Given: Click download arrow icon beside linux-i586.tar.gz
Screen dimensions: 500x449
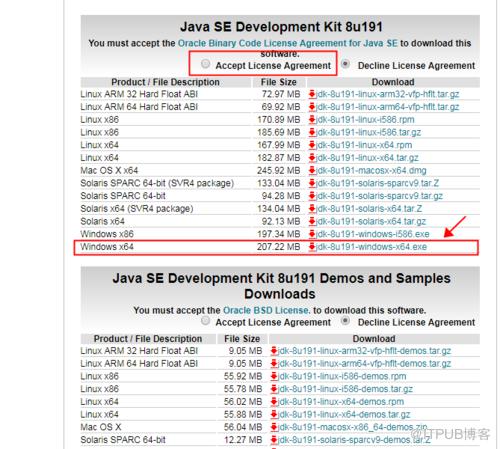Looking at the screenshot, I should coord(312,132).
